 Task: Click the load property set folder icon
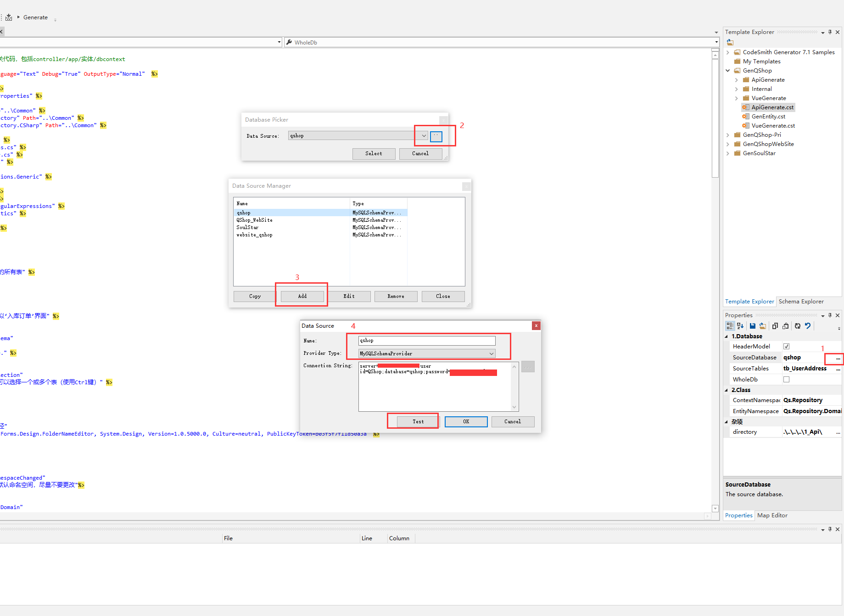pos(763,326)
